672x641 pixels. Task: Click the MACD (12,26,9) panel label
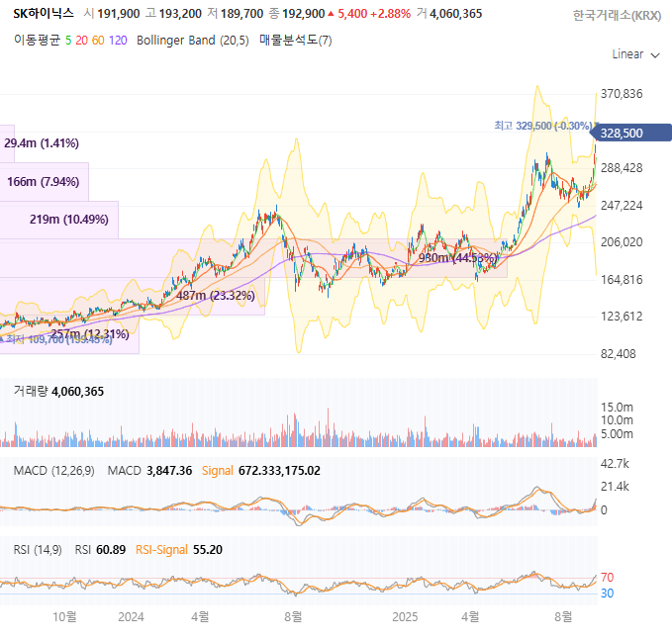54,471
